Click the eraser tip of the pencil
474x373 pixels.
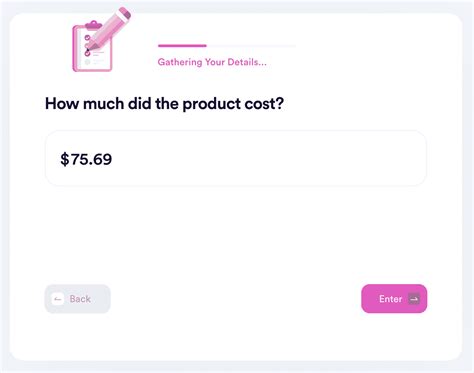click(125, 13)
